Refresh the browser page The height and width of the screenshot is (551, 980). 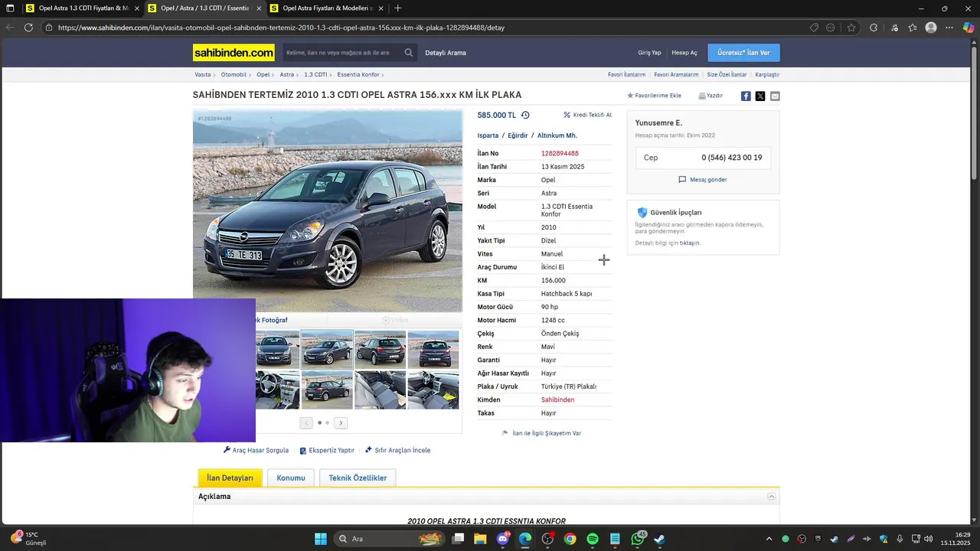[28, 28]
